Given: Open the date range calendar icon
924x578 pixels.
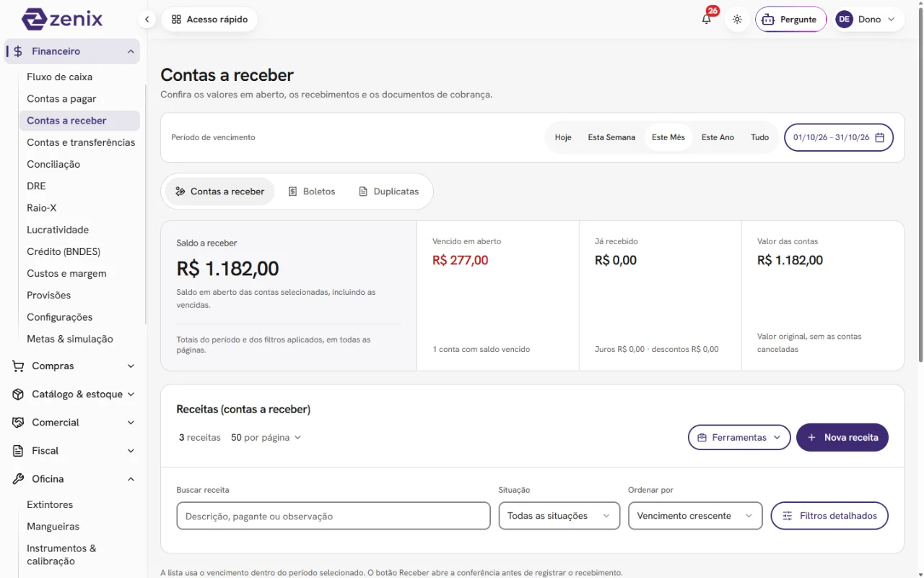Looking at the screenshot, I should coord(879,137).
